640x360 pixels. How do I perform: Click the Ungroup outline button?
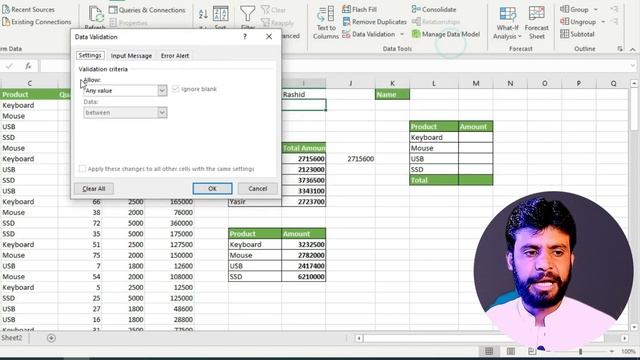click(578, 22)
